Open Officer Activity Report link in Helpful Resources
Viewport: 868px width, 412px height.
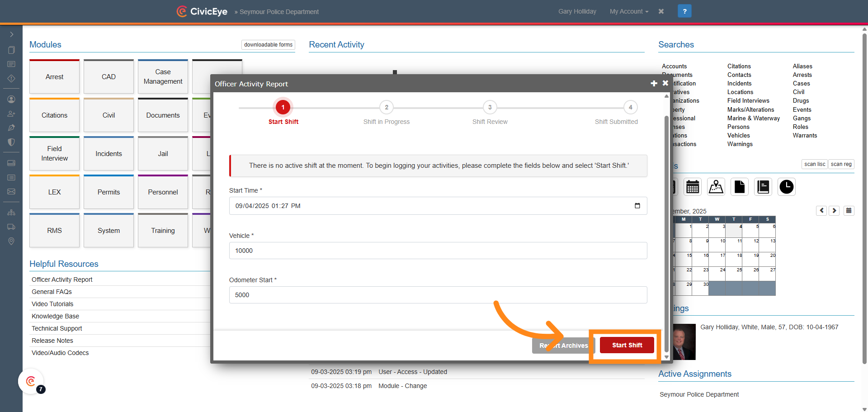[x=62, y=279]
